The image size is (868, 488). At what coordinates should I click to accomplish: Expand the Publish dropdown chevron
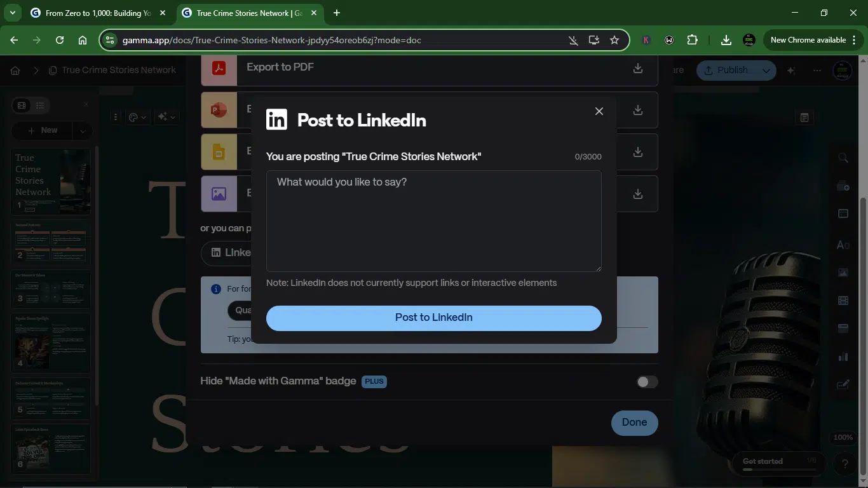pos(766,71)
